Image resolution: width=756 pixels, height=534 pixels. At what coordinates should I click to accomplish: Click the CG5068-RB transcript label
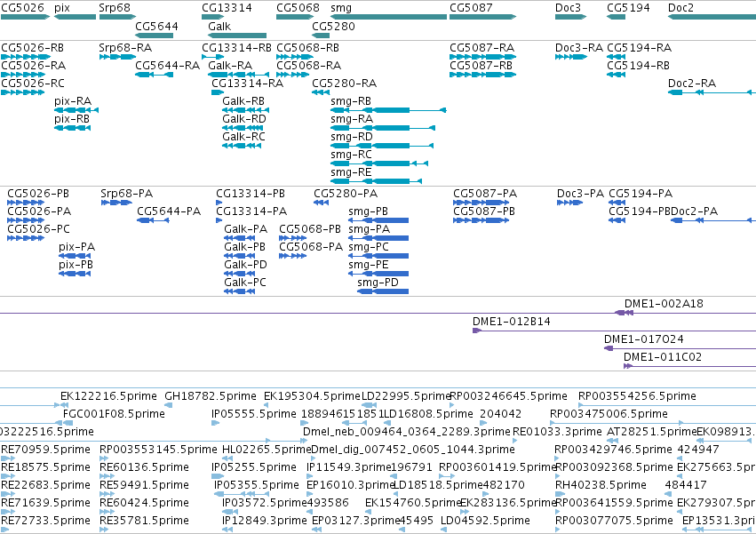[x=307, y=48]
